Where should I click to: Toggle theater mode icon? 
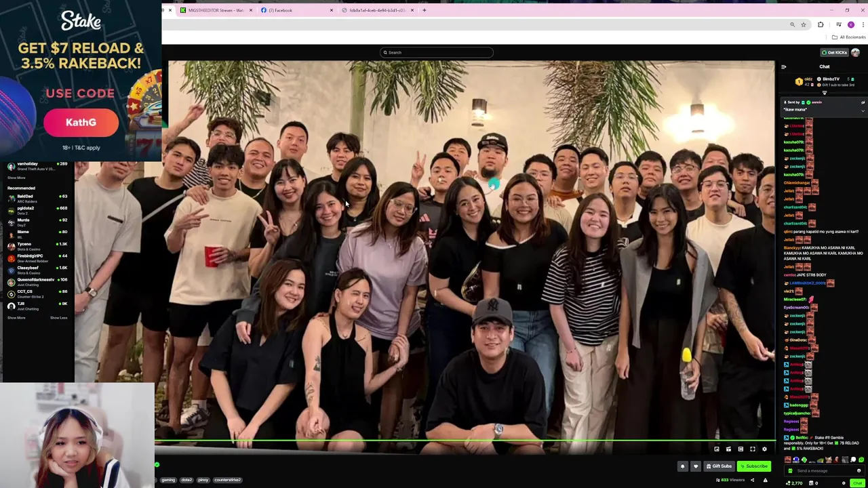tap(741, 449)
